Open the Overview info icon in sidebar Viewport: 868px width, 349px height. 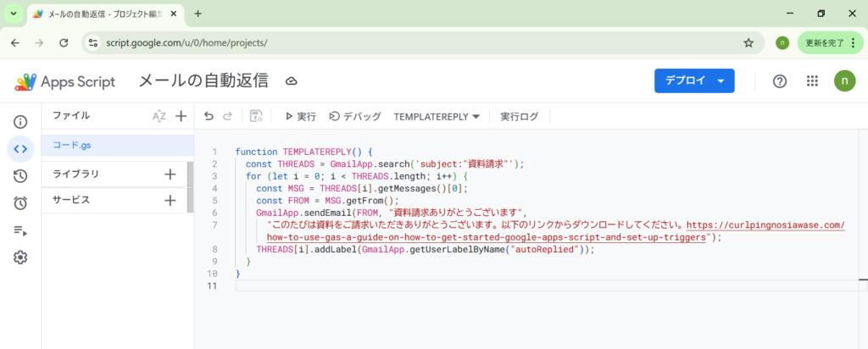tap(20, 122)
